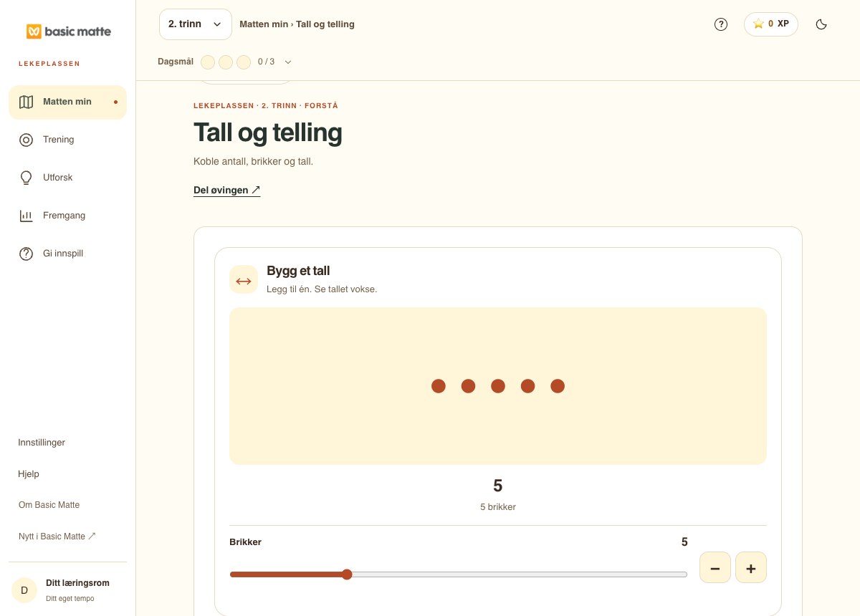This screenshot has height=616, width=860.
Task: Click the map icon beside Matten min
Action: point(27,102)
